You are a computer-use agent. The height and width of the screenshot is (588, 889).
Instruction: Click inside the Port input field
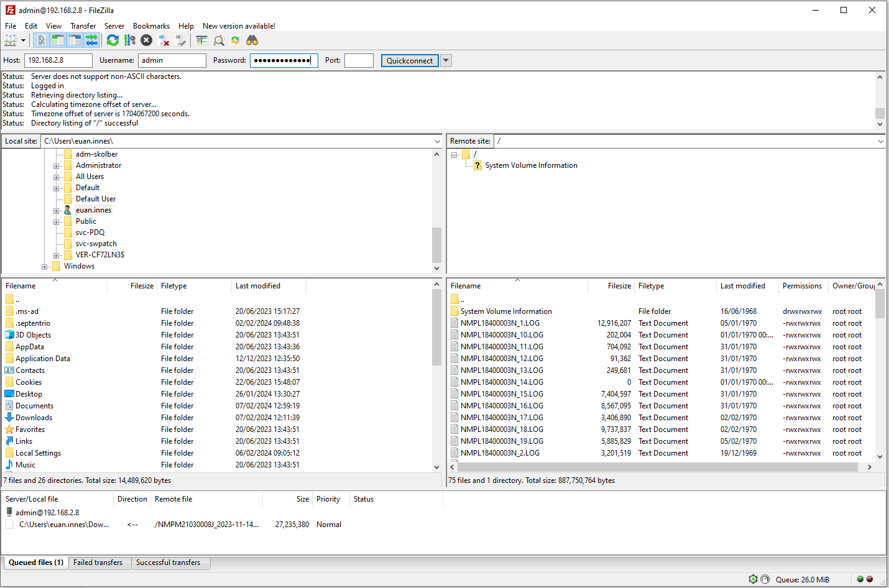359,60
